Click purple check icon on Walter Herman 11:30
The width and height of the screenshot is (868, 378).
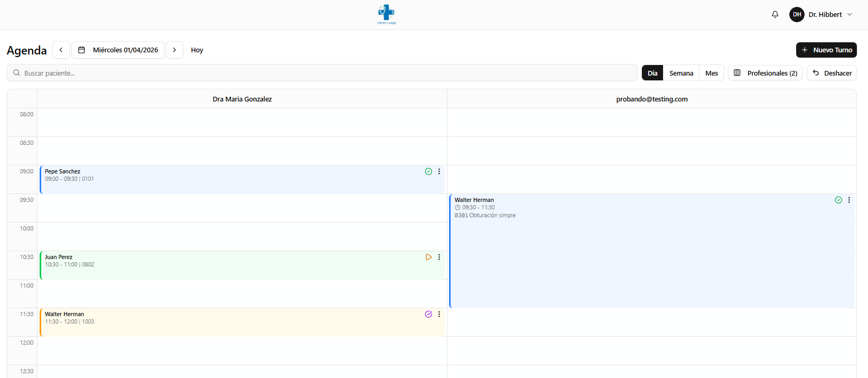(428, 314)
